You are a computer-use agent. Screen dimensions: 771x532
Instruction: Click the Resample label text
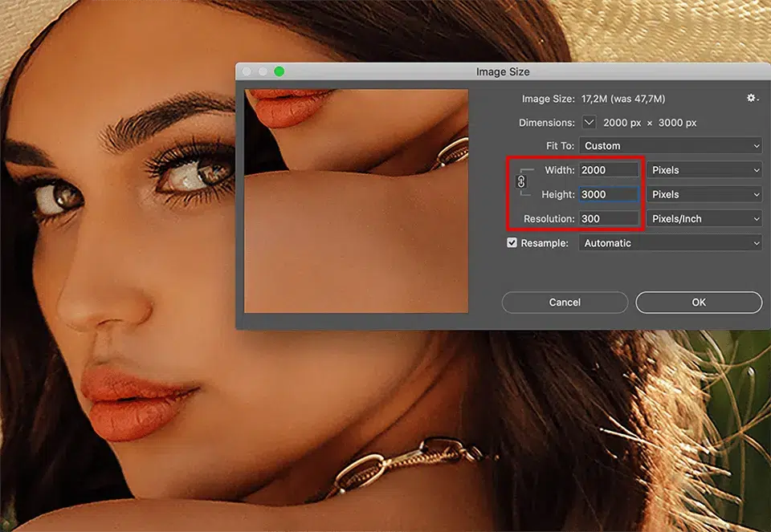pyautogui.click(x=544, y=242)
